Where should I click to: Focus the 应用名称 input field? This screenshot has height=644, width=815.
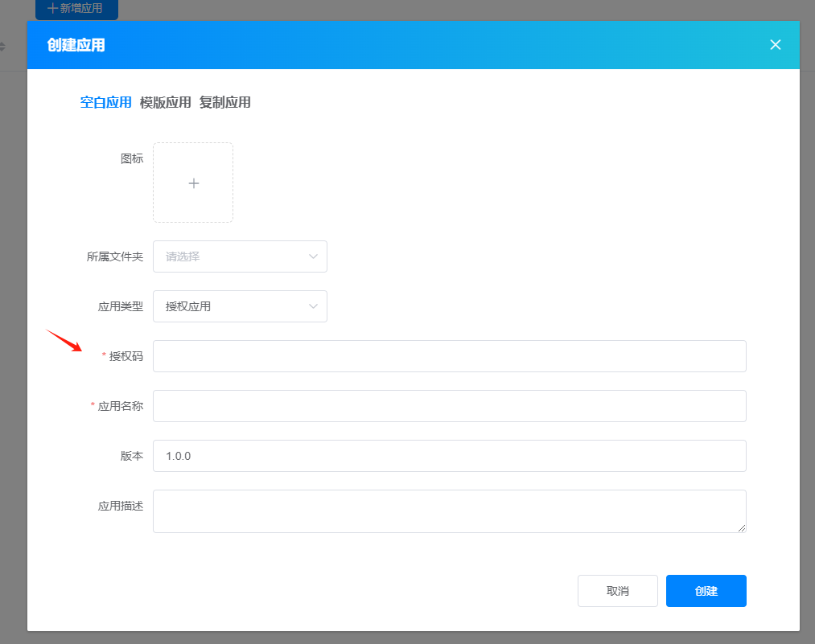[450, 406]
